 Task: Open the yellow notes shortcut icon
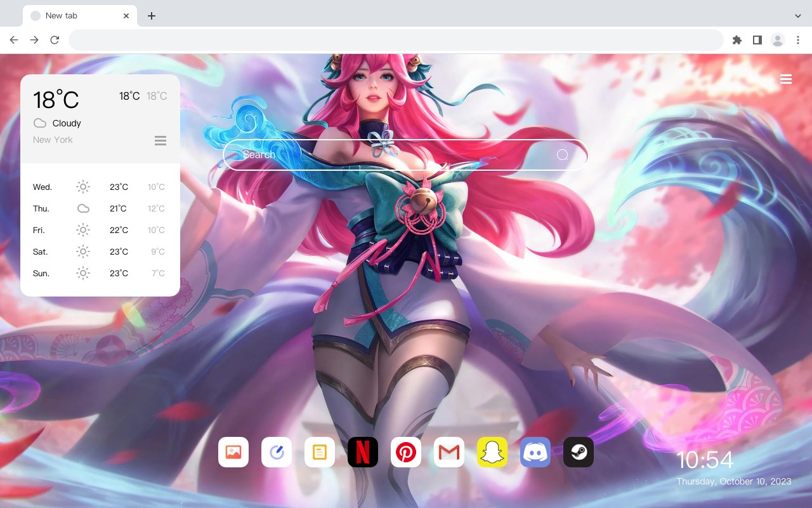click(320, 452)
